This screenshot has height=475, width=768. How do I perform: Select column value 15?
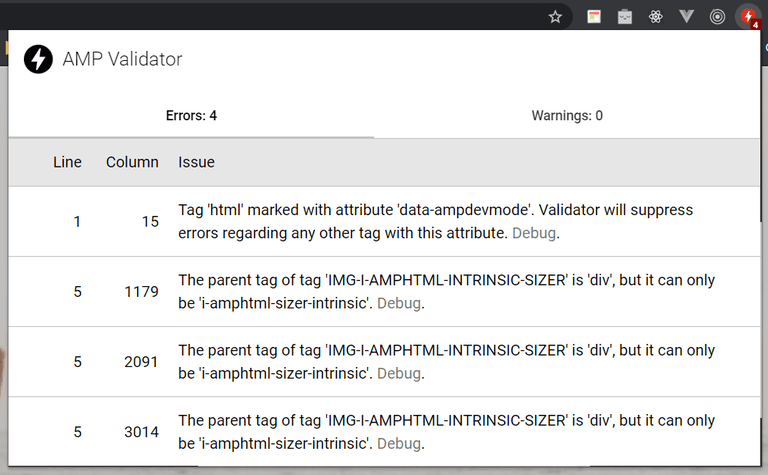pos(150,221)
